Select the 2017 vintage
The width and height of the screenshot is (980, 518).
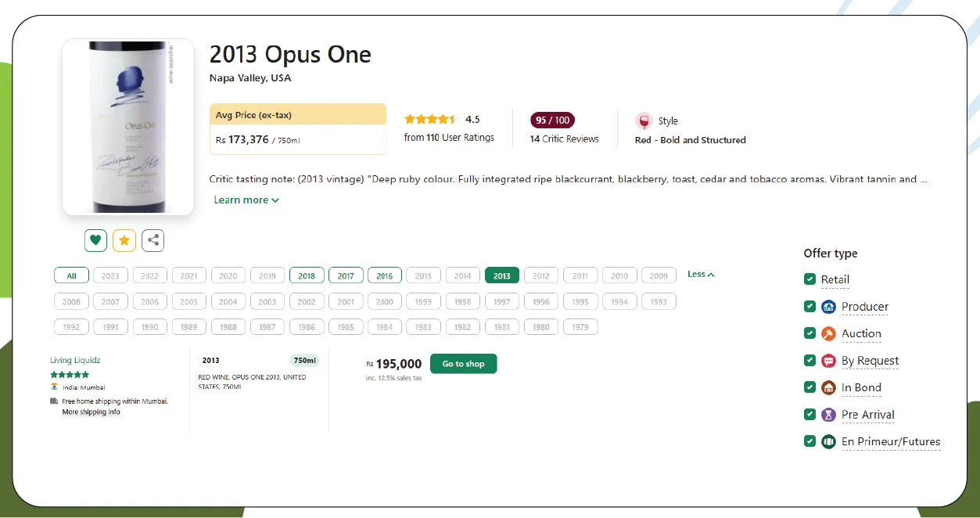(346, 275)
